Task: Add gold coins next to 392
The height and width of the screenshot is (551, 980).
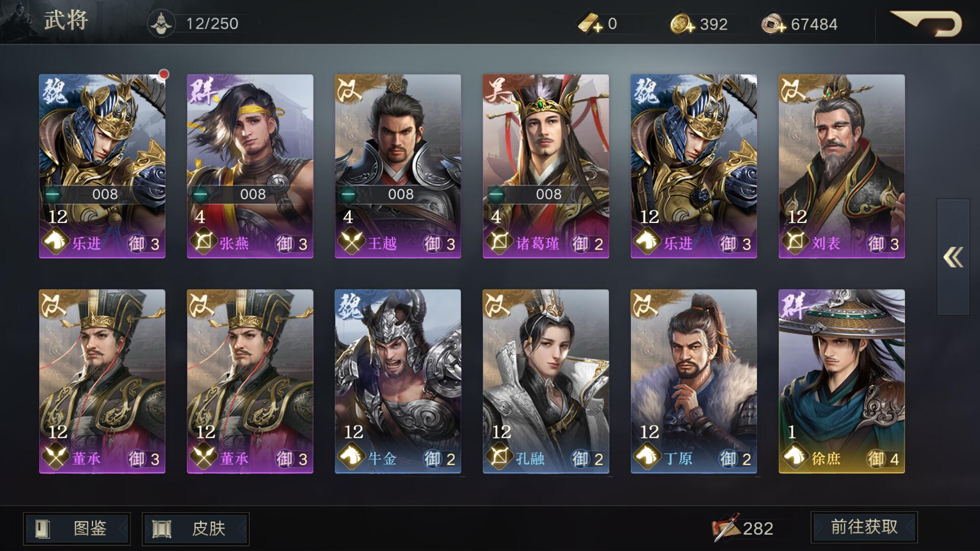Action: [682, 24]
